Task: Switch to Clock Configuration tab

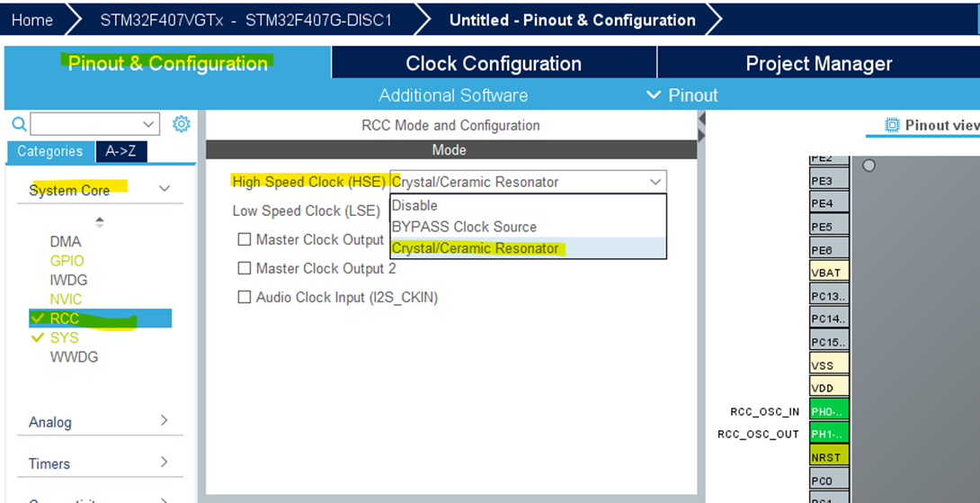Action: pos(494,63)
